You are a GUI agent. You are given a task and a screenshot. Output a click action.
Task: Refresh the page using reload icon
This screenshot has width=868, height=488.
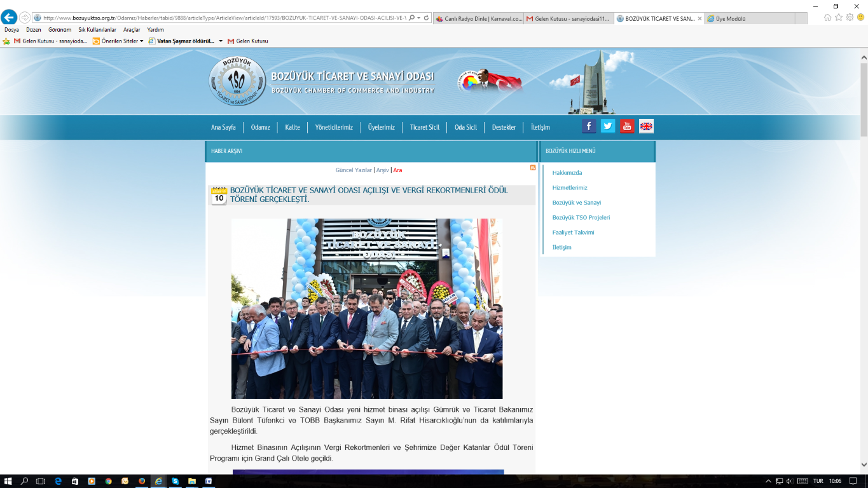(426, 18)
